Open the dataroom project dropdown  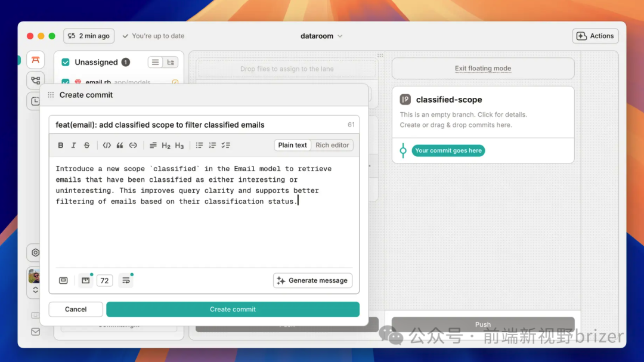(x=321, y=36)
